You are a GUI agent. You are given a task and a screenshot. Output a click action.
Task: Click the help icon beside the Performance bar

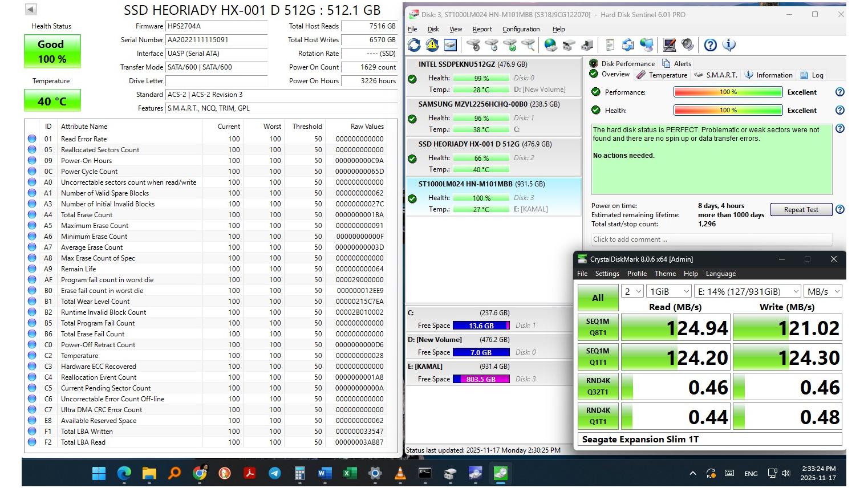click(839, 92)
